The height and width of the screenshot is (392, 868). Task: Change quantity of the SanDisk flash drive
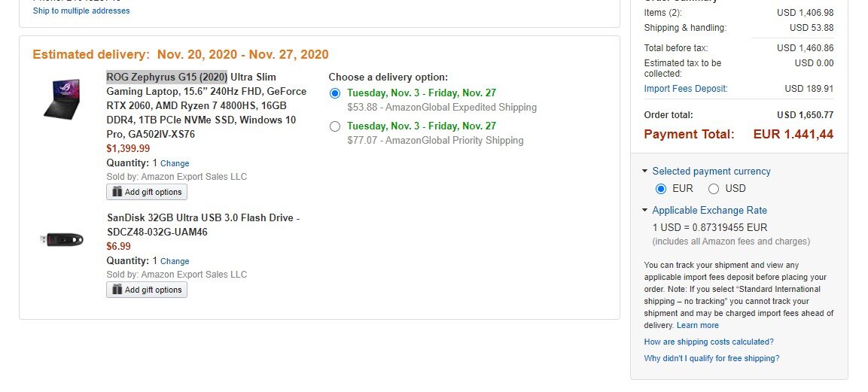pos(175,262)
